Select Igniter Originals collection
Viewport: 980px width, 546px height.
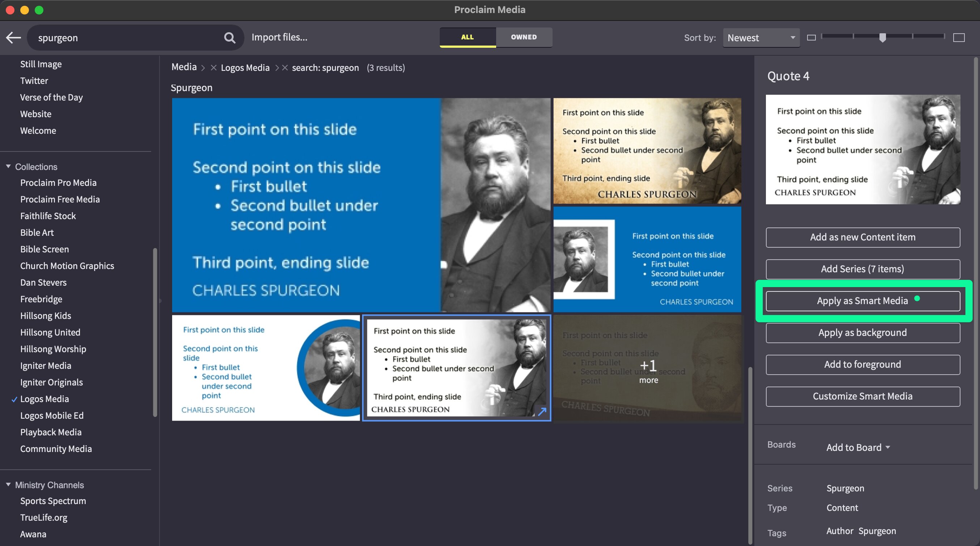(51, 383)
